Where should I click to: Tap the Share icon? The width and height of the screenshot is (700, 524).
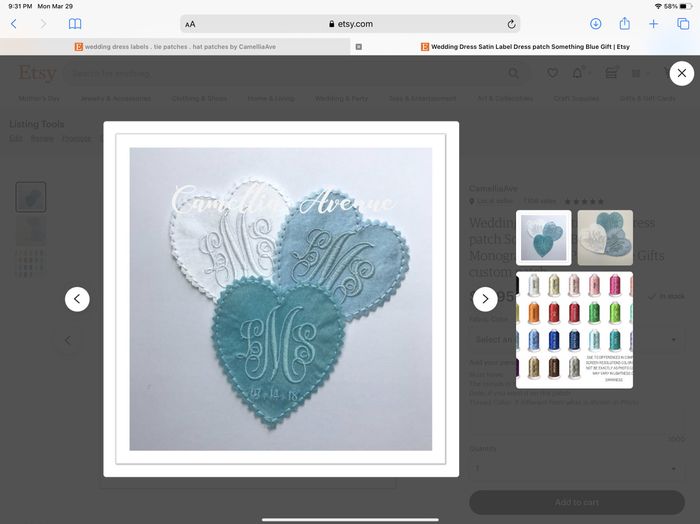pos(625,24)
